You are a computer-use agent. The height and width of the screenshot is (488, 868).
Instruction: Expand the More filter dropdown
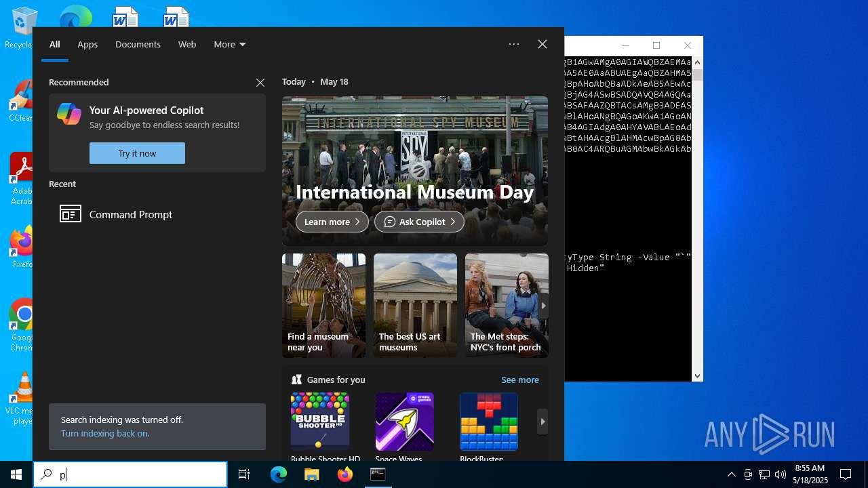(x=230, y=44)
